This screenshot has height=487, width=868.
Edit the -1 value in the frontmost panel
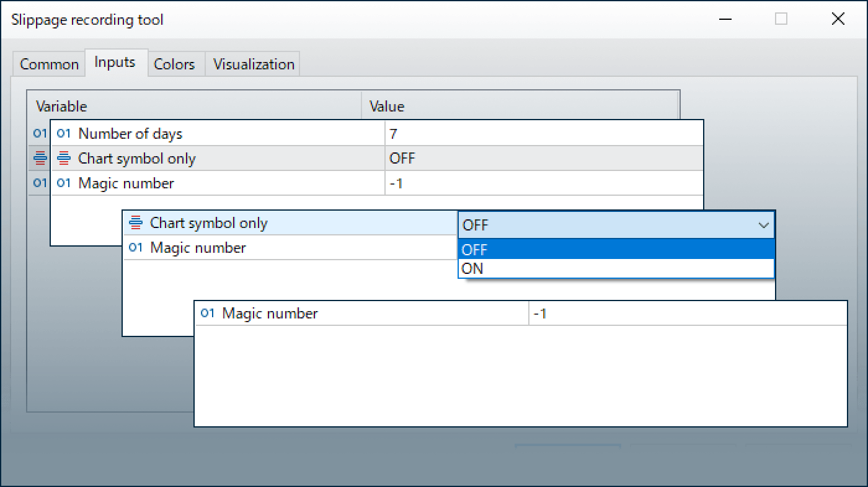point(688,314)
